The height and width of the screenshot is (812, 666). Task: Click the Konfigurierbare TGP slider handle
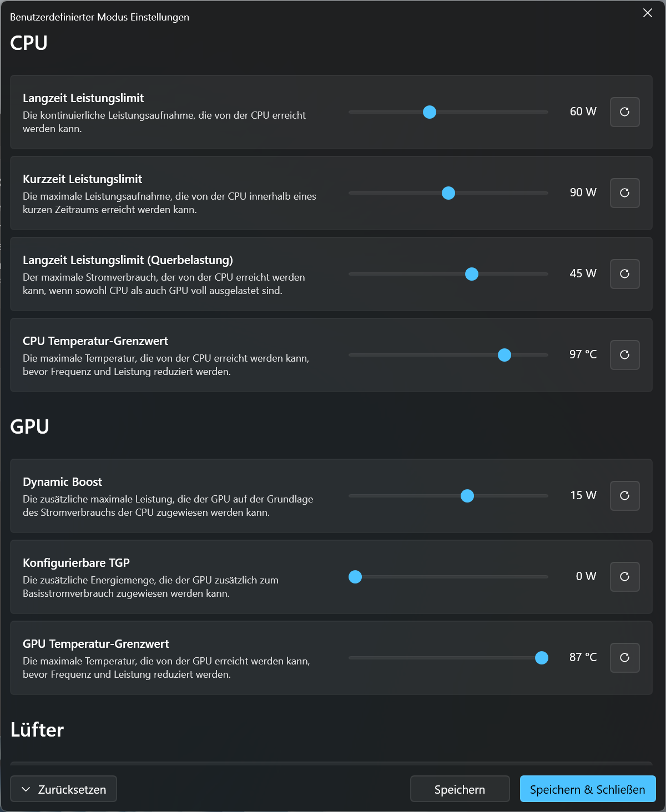tap(355, 577)
